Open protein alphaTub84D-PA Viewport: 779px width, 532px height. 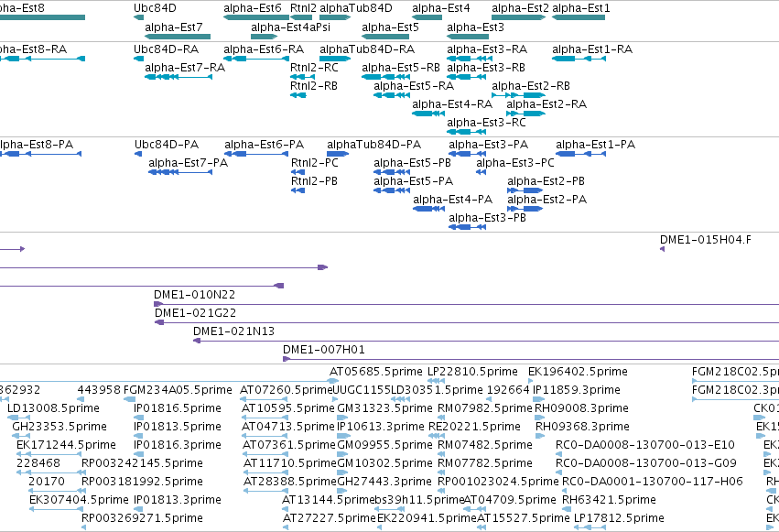tap(373, 145)
